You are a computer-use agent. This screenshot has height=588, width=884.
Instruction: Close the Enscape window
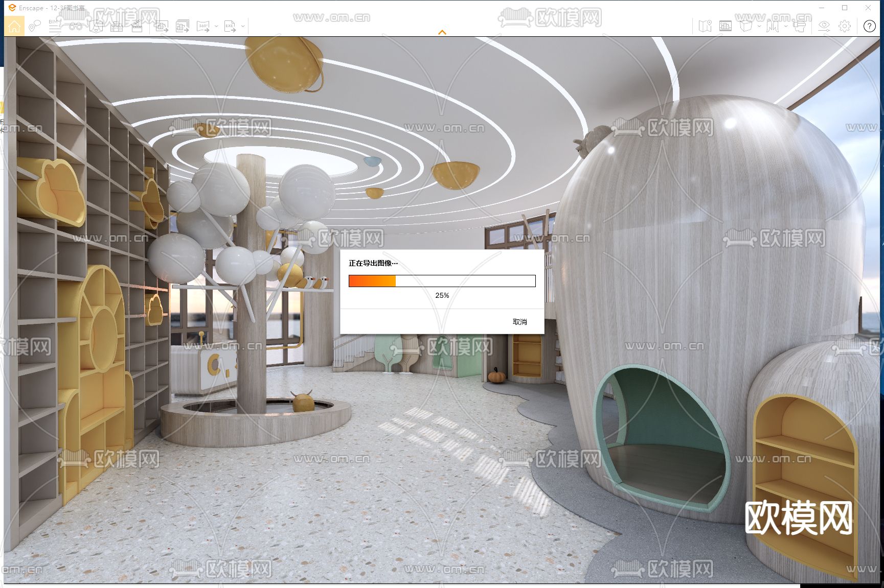pos(868,8)
